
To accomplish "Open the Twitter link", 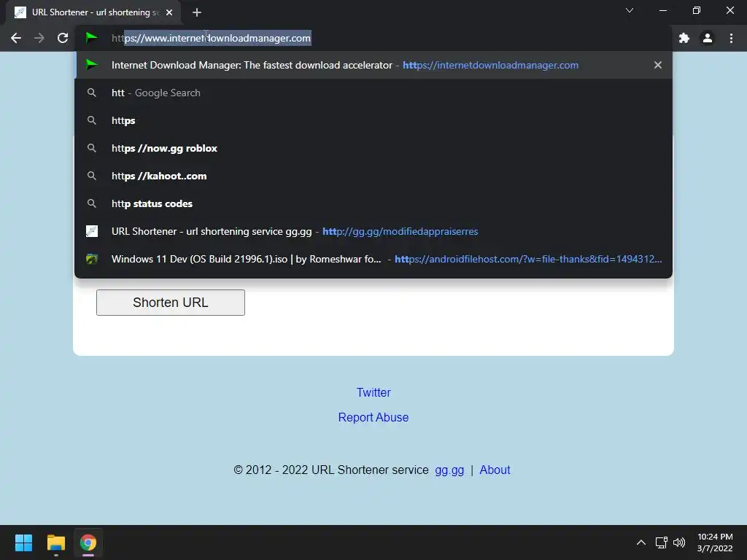I will click(373, 392).
